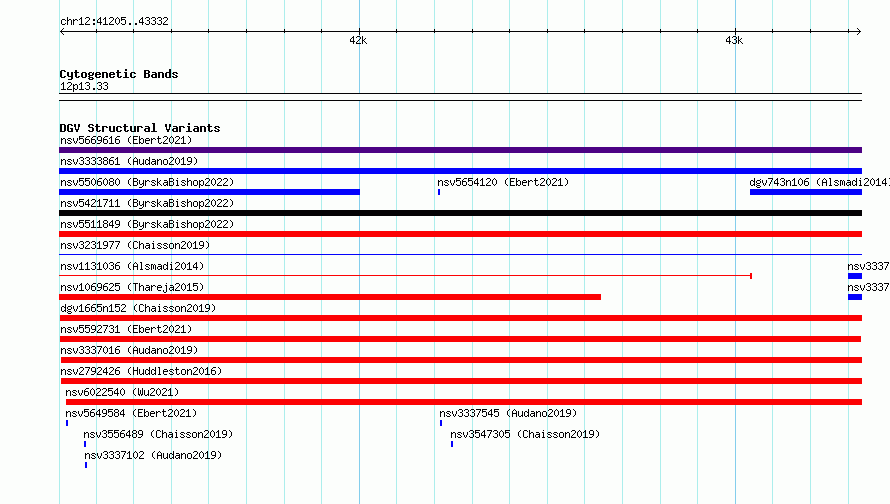Click the nsv5506080 (ByrskaBishop2022) label
The height and width of the screenshot is (504, 890).
[x=147, y=182]
